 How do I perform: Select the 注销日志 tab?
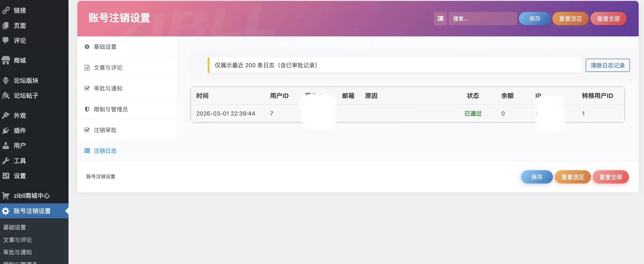tap(105, 151)
